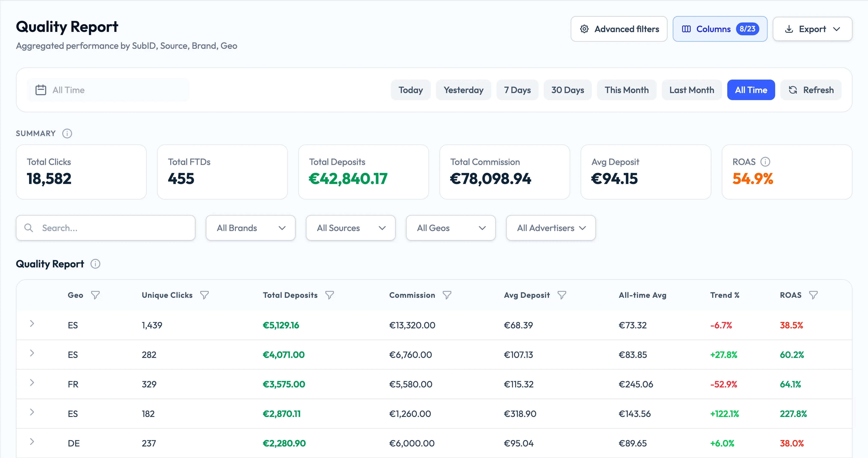The width and height of the screenshot is (868, 458).
Task: Click the All-time Avg column header
Action: pyautogui.click(x=643, y=295)
